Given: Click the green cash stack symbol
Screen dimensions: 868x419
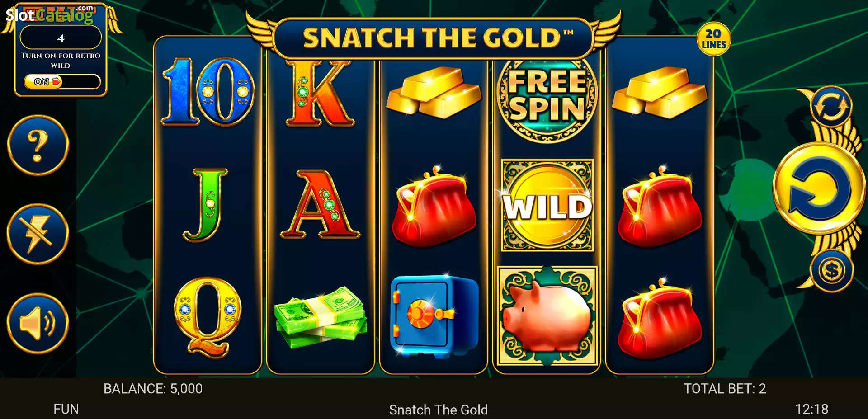Looking at the screenshot, I should [321, 317].
